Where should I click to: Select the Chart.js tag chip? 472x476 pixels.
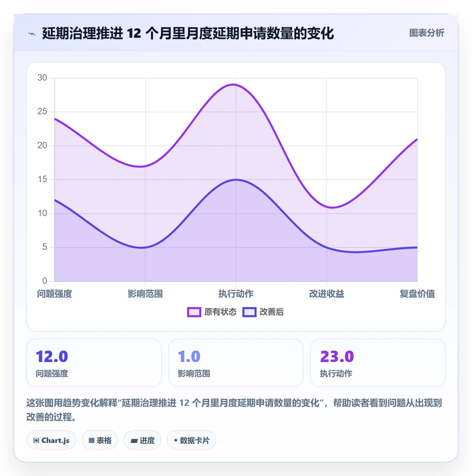[51, 440]
